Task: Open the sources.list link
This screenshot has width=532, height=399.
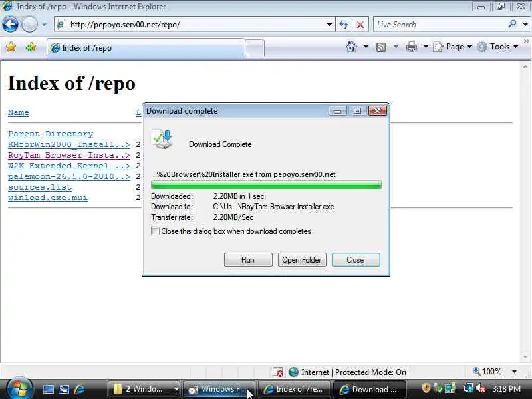Action: click(x=40, y=187)
